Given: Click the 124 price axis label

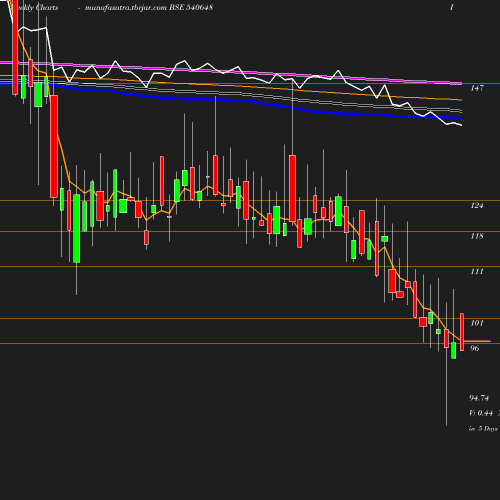Looking at the screenshot, I should point(477,205).
